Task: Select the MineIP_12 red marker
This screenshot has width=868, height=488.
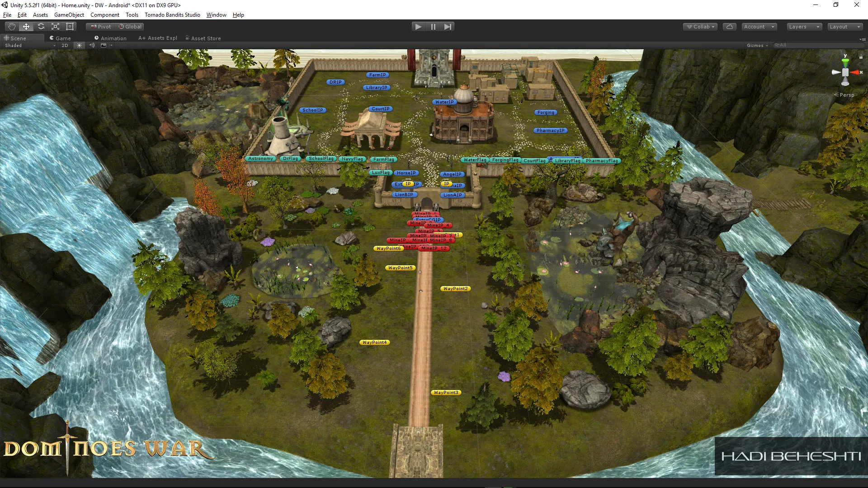Action: pyautogui.click(x=434, y=249)
